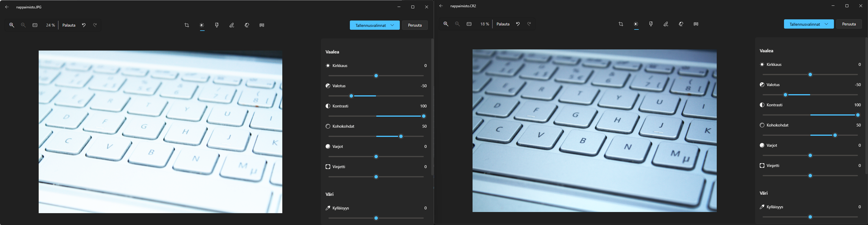
Task: Click the redo arrow in nappaimisto.JPG window
Action: (95, 25)
